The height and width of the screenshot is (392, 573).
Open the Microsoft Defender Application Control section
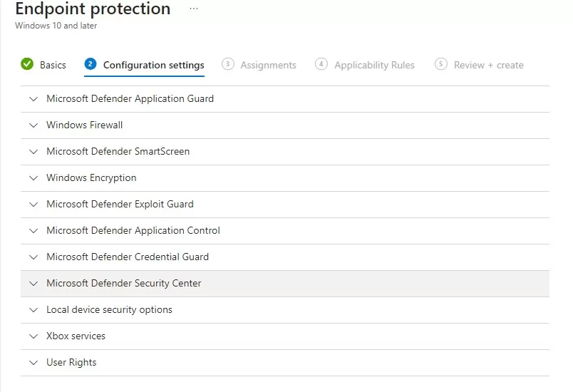pos(285,231)
